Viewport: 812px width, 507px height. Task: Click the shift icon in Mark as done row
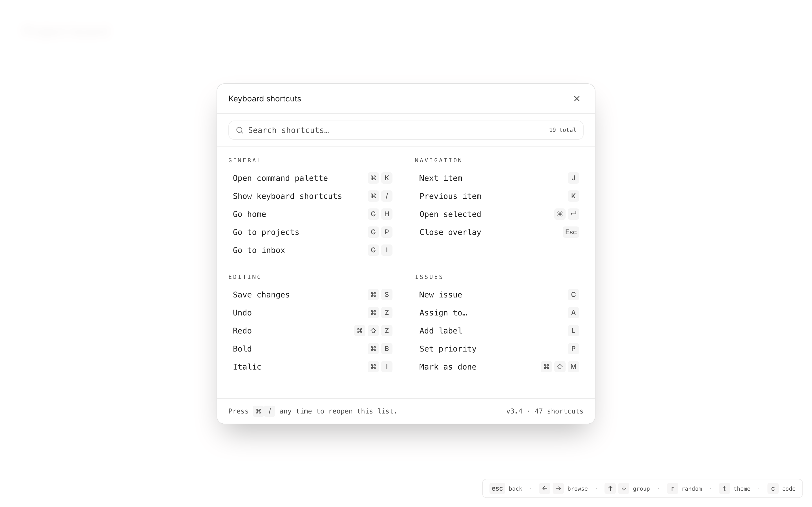(560, 367)
